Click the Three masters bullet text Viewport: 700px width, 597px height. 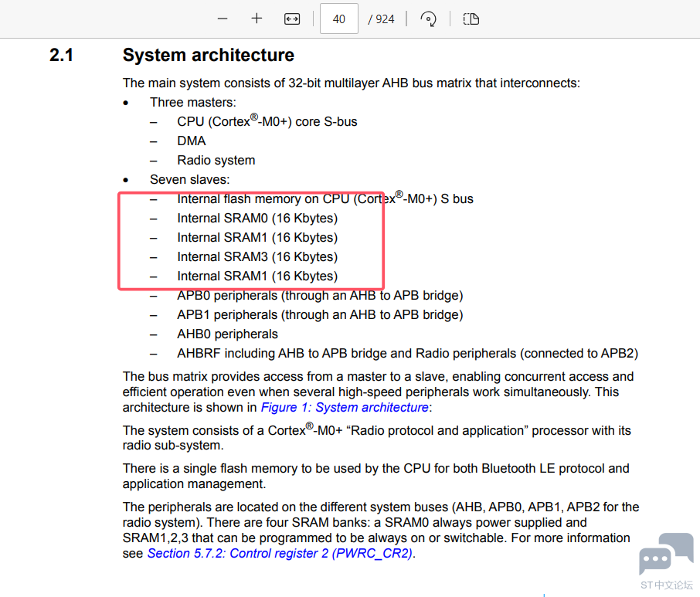coord(193,102)
